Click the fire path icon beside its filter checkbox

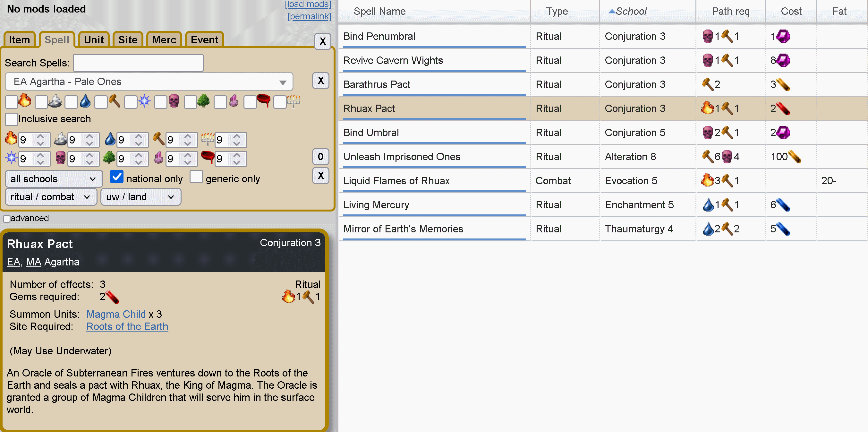pos(25,100)
